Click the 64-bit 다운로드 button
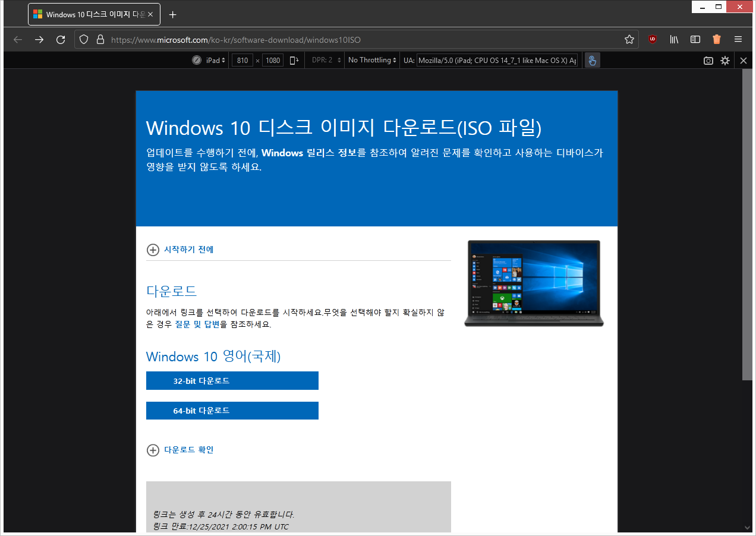756x536 pixels. click(x=232, y=411)
